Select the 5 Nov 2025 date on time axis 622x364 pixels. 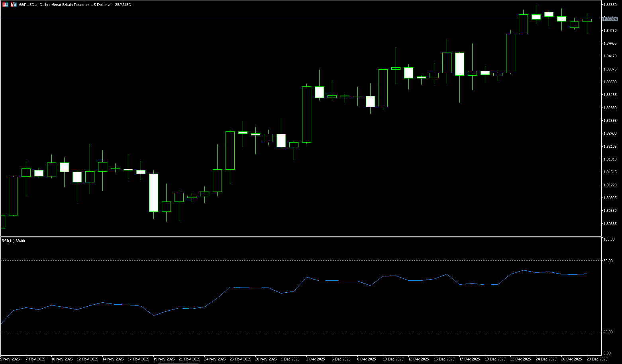pyautogui.click(x=10, y=359)
